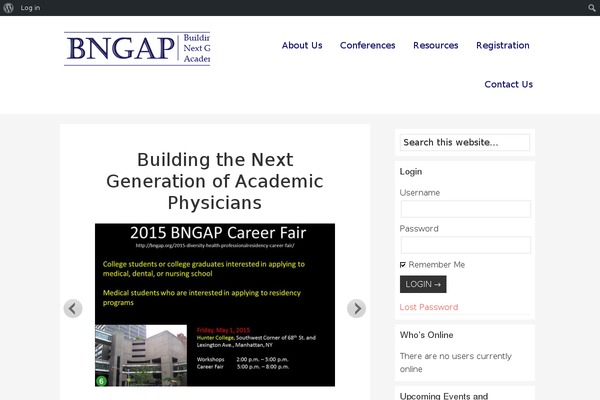
Task: Click Log in in the admin bar
Action: click(30, 8)
